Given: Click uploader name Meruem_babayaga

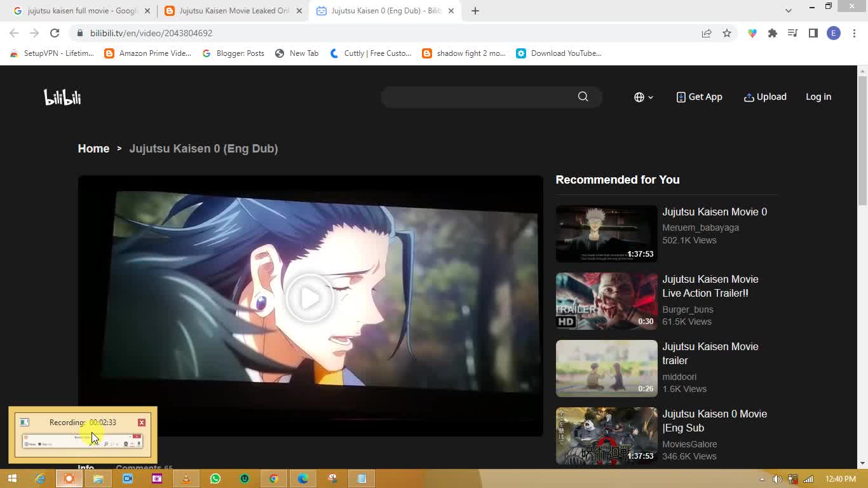Looking at the screenshot, I should click(700, 227).
